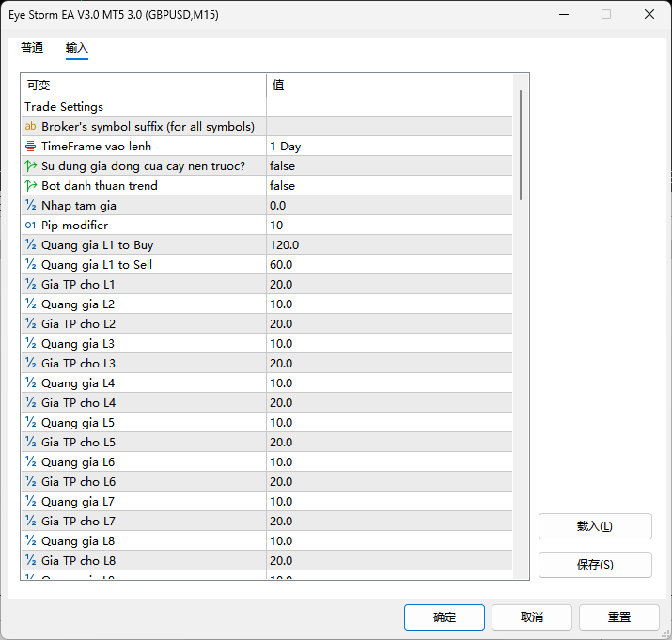This screenshot has height=640, width=672.
Task: Select the Quang gia L1 to Sell value 60.0
Action: click(282, 265)
